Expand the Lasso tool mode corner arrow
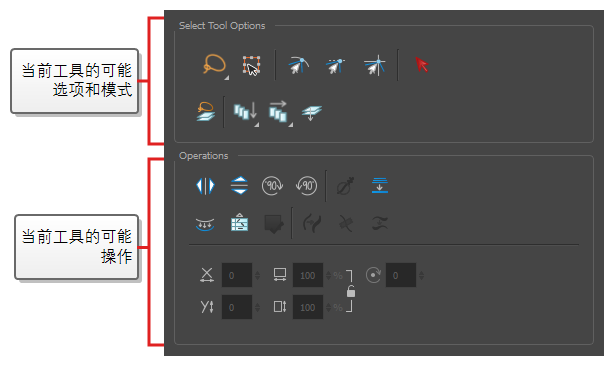This screenshot has height=366, width=614. [x=227, y=78]
